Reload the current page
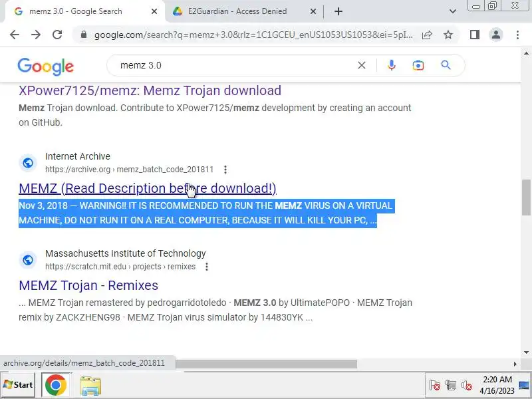 coord(57,35)
